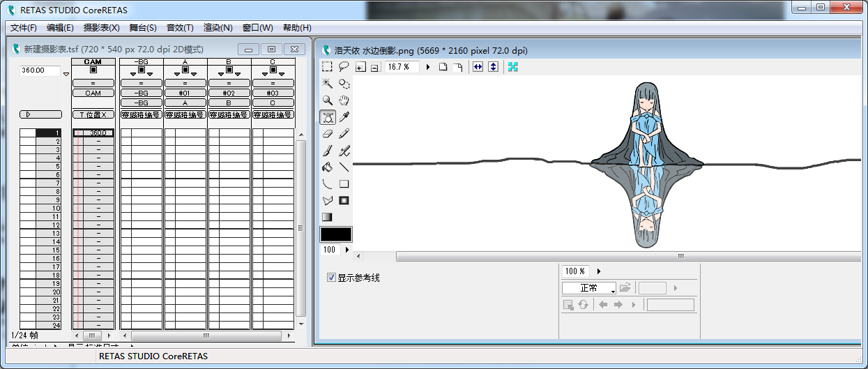Select the rectangular marquee selection tool
868x369 pixels.
(x=327, y=67)
